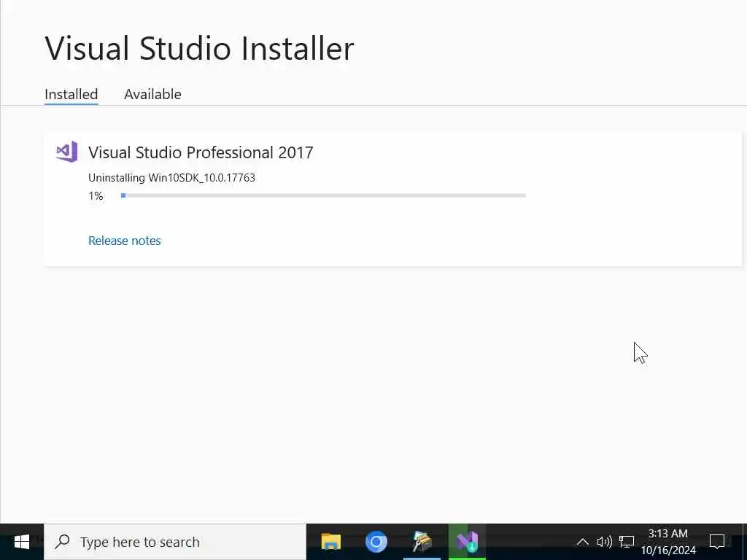Launch the blue browser icon in taskbar
This screenshot has width=747, height=560.
point(376,542)
